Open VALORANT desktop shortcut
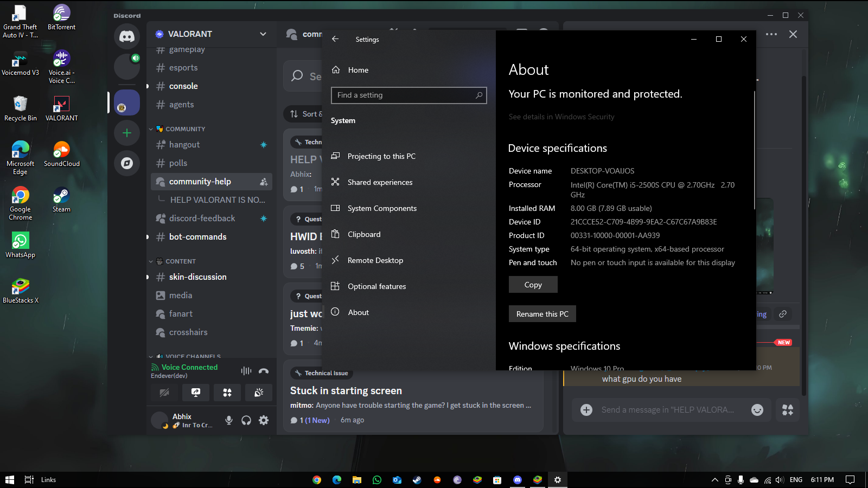The width and height of the screenshot is (868, 488). [x=61, y=108]
